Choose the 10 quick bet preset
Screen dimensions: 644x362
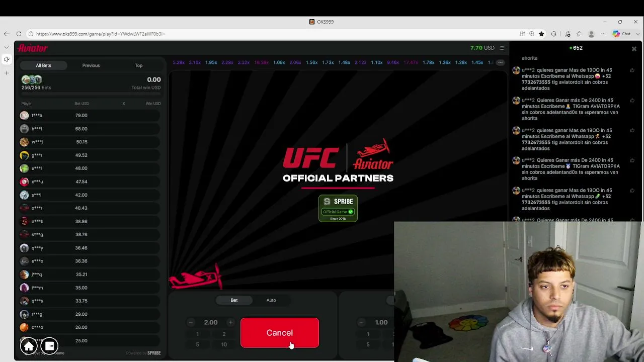pyautogui.click(x=224, y=344)
